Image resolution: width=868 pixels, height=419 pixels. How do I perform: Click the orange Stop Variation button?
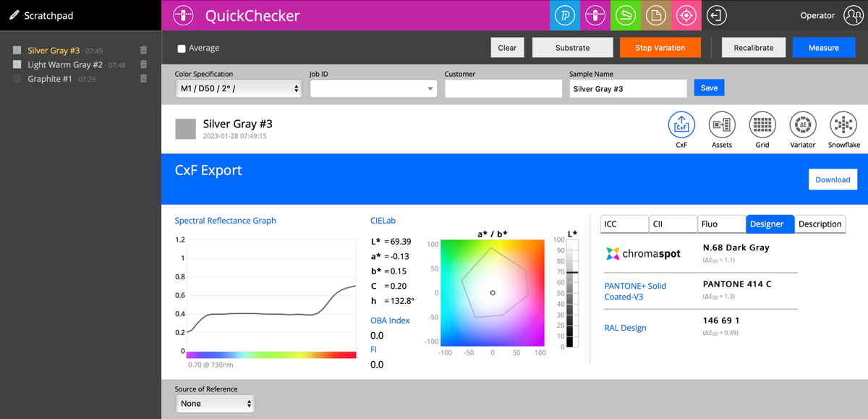coord(660,48)
